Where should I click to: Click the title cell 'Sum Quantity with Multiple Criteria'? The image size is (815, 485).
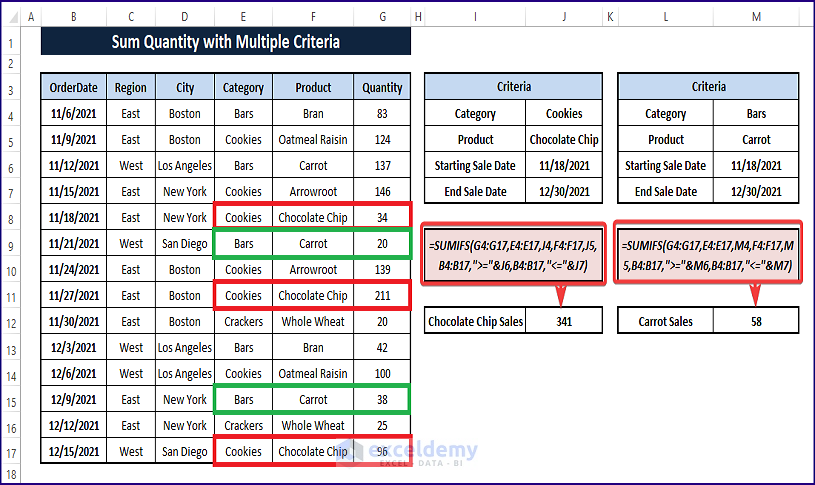226,42
